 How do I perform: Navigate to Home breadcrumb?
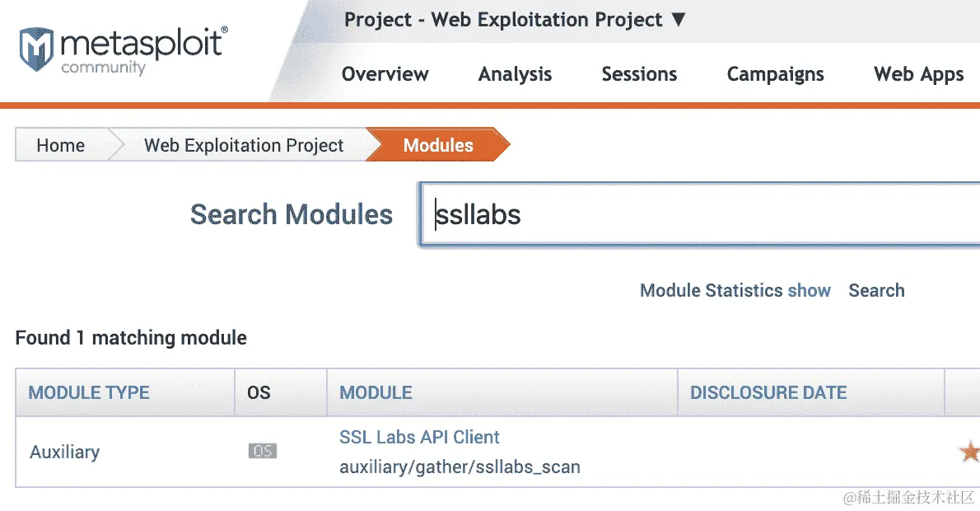(x=61, y=145)
